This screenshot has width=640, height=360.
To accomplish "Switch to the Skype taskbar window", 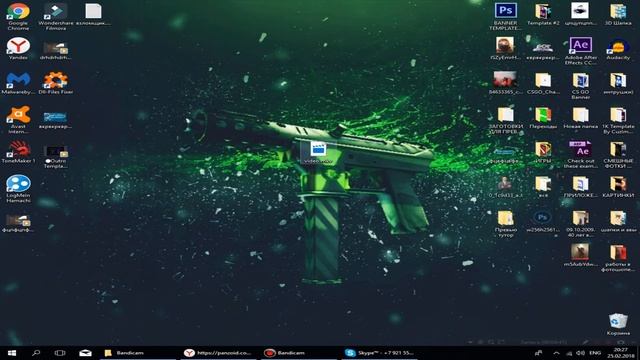I will 379,353.
